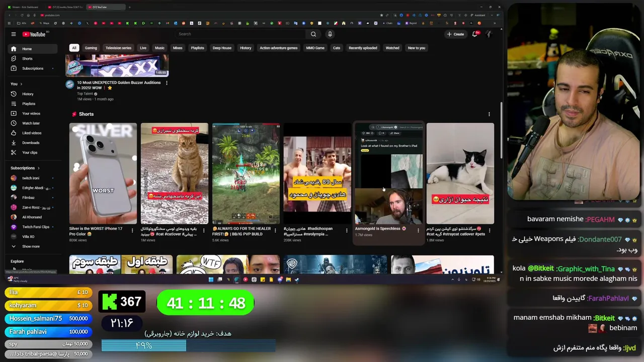This screenshot has height=362, width=644.
Task: Open the account avatar menu
Action: [x=489, y=34]
